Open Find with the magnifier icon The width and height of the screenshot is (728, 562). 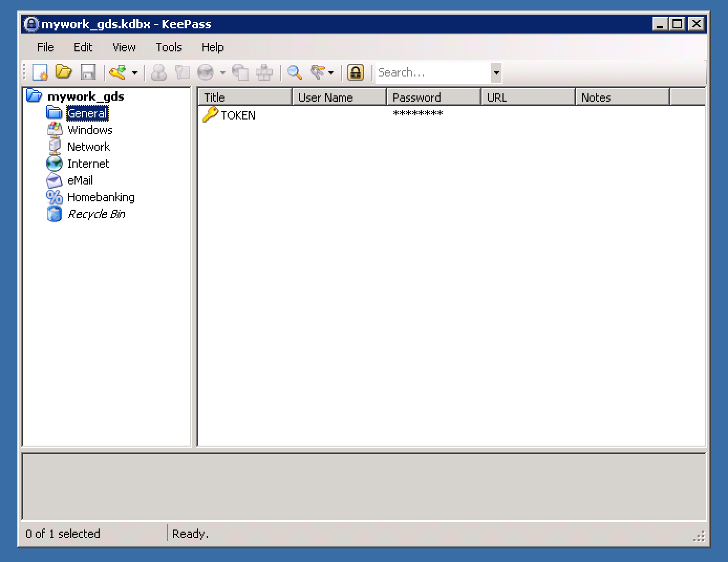[x=295, y=72]
